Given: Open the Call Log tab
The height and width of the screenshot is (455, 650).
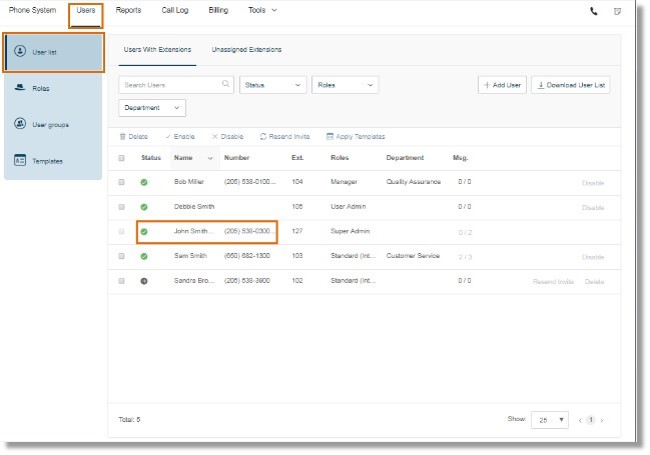Looking at the screenshot, I should [x=175, y=10].
